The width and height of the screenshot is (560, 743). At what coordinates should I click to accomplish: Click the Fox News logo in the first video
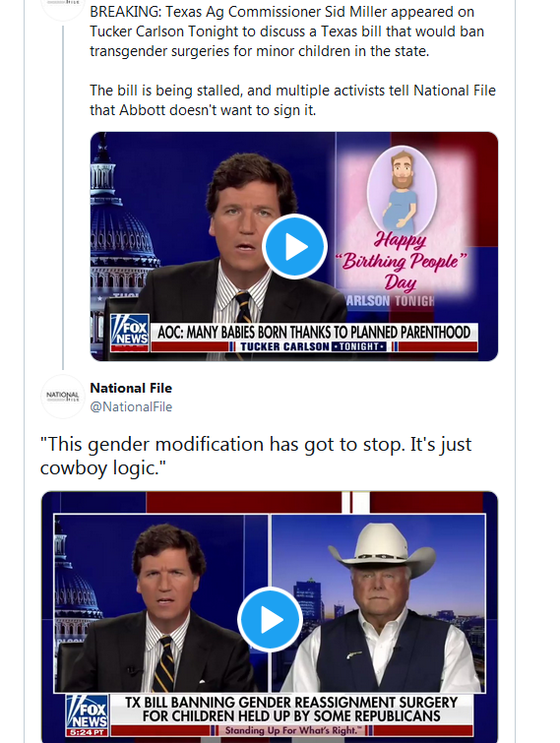tap(130, 333)
